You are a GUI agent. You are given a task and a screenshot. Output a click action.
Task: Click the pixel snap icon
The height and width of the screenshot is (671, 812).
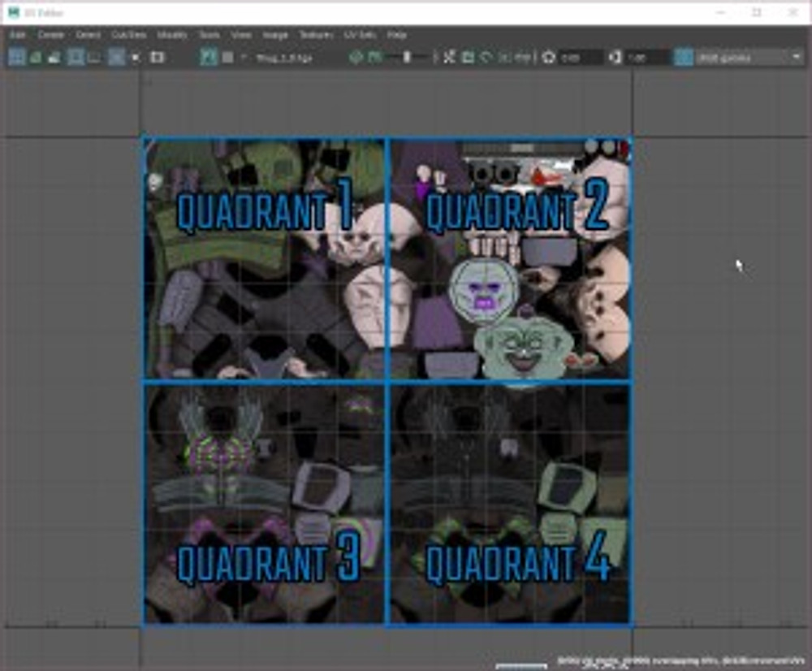pyautogui.click(x=504, y=57)
